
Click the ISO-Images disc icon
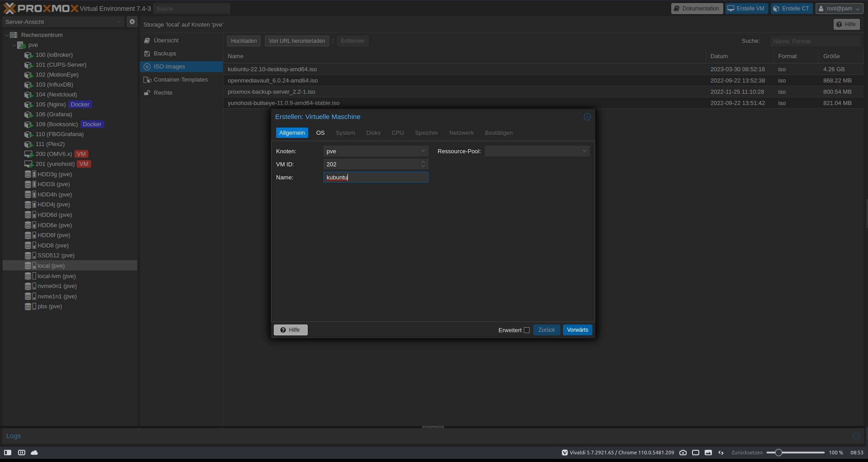147,67
